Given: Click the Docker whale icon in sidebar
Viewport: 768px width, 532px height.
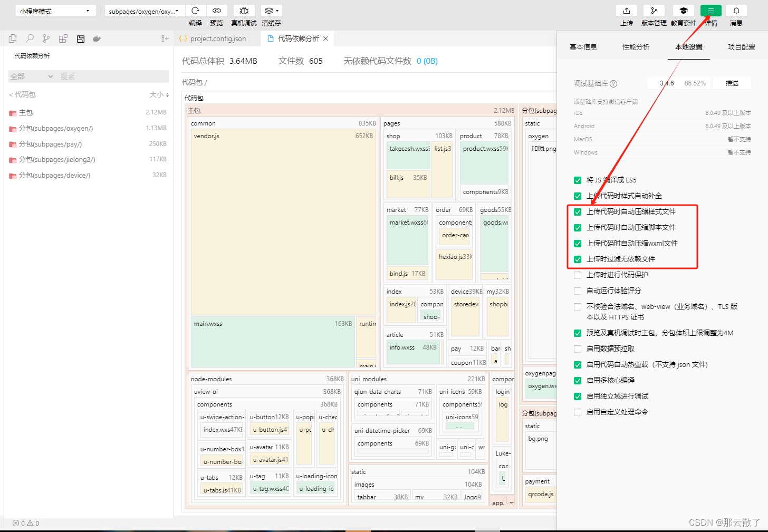Looking at the screenshot, I should pos(97,38).
